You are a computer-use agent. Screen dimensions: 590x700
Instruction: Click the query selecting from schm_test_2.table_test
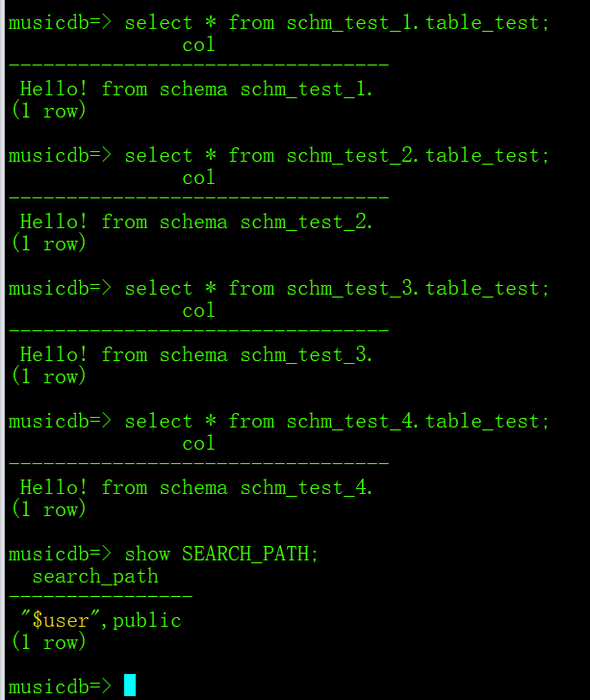pos(337,155)
